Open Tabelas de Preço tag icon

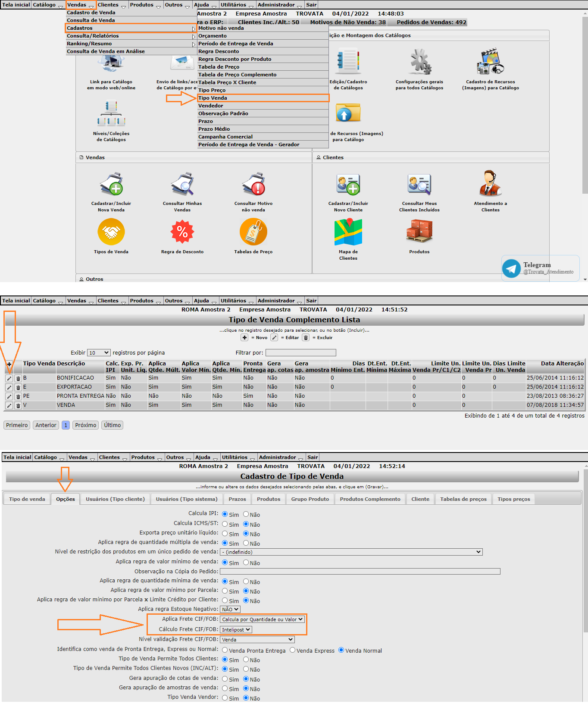pyautogui.click(x=253, y=232)
